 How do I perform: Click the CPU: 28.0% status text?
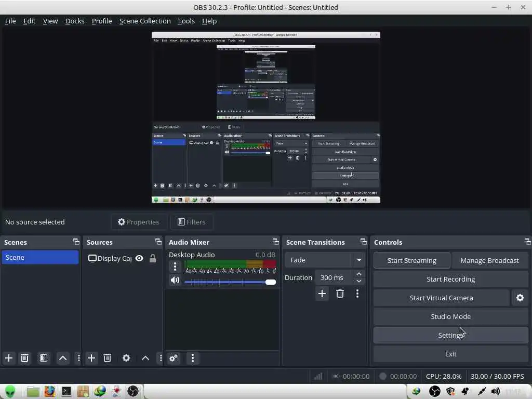tap(444, 376)
